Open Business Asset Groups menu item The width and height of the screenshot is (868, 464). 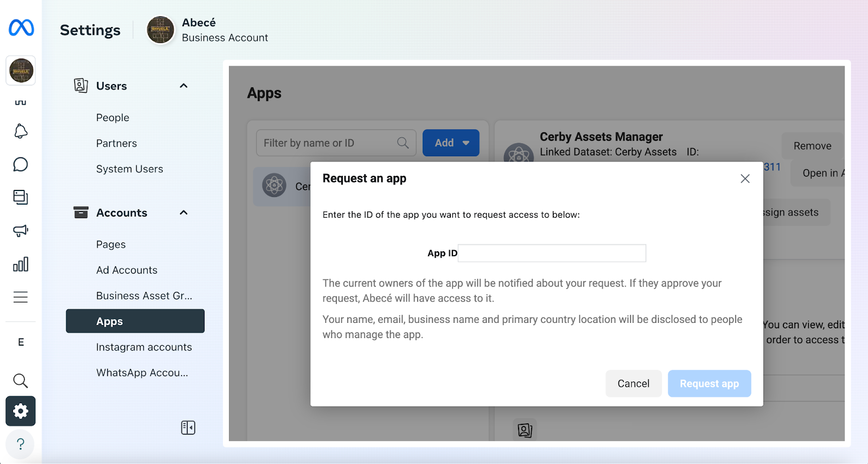[144, 296]
